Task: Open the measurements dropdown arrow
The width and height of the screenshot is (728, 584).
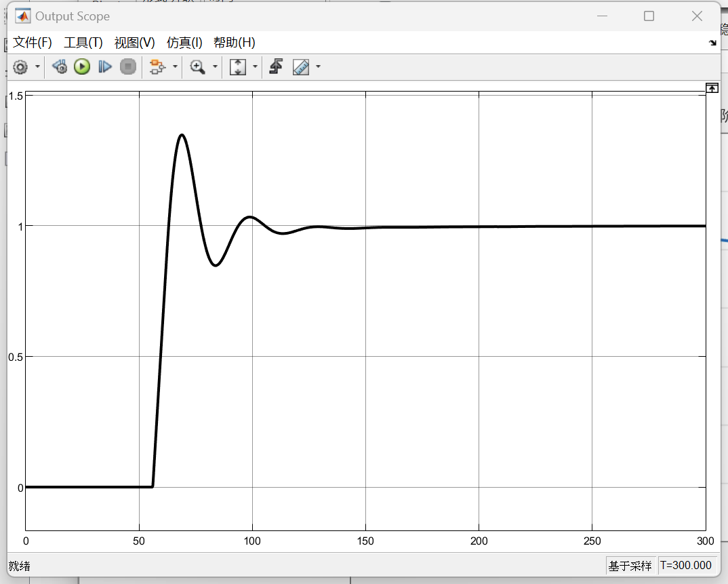Action: point(318,66)
